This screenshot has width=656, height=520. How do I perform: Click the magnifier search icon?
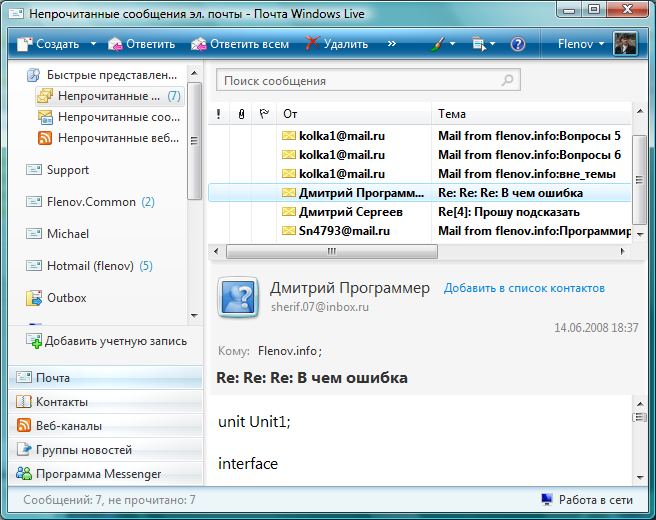[507, 80]
